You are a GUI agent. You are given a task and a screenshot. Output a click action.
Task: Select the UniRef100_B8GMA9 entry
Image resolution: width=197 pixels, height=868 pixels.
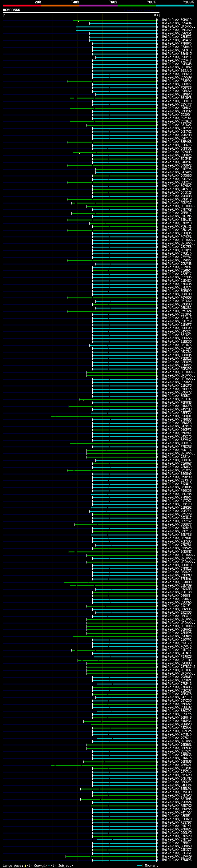tap(176, 474)
